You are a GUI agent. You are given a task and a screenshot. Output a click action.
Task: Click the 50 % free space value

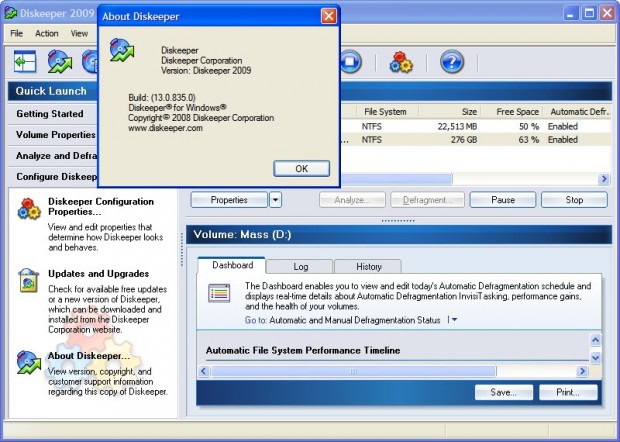tap(529, 127)
